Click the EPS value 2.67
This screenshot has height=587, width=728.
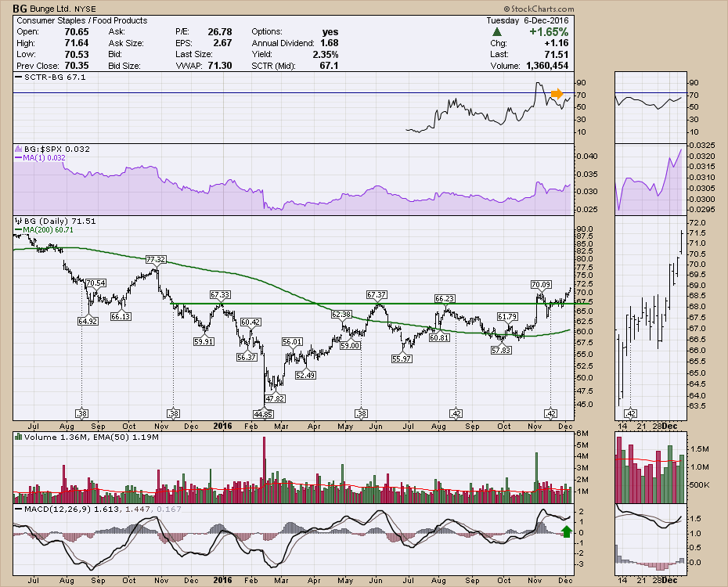[222, 43]
